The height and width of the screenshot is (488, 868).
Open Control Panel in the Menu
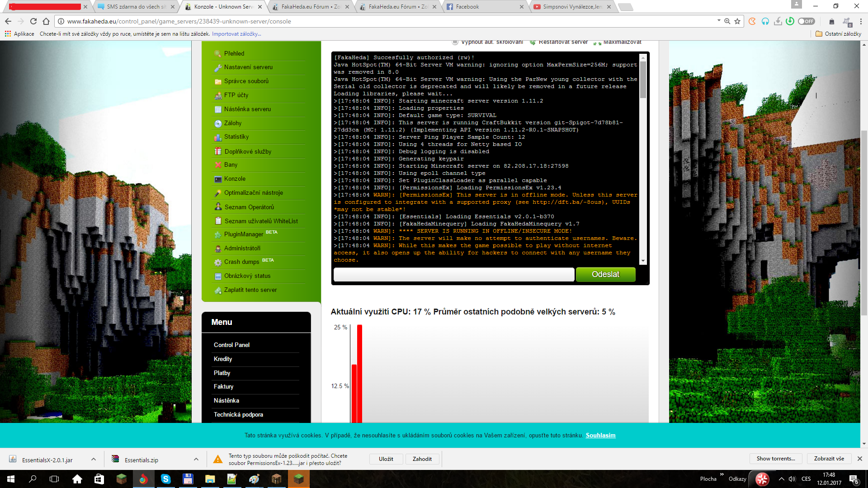231,345
